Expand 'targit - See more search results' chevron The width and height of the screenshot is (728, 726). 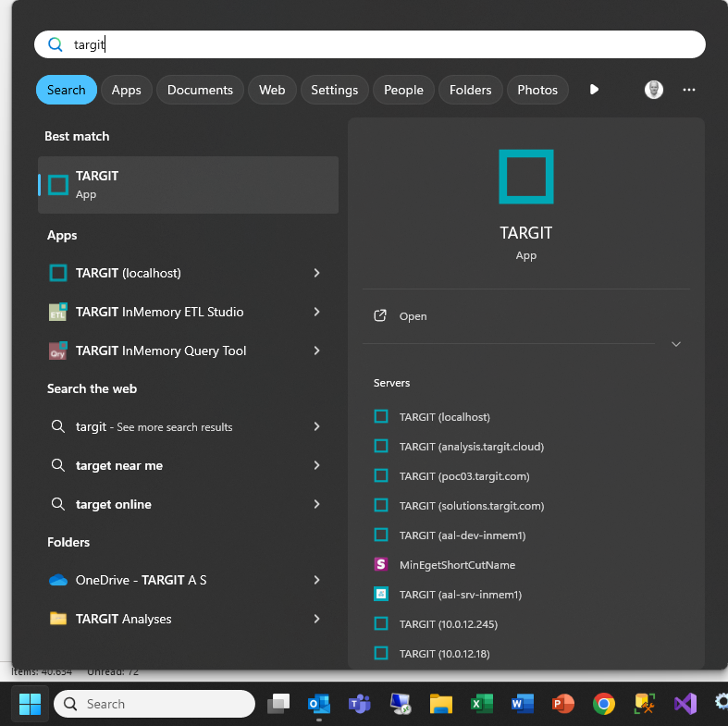(316, 426)
